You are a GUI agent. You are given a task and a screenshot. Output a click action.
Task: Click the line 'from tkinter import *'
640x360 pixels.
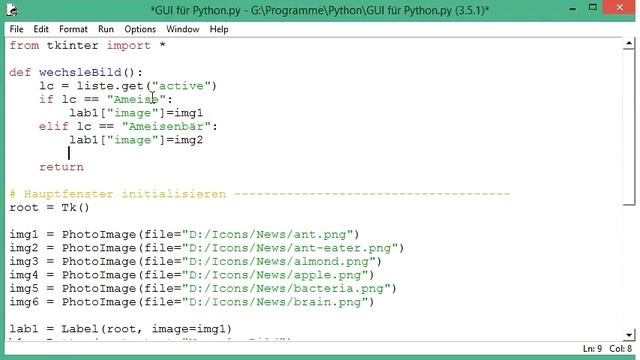tap(87, 45)
